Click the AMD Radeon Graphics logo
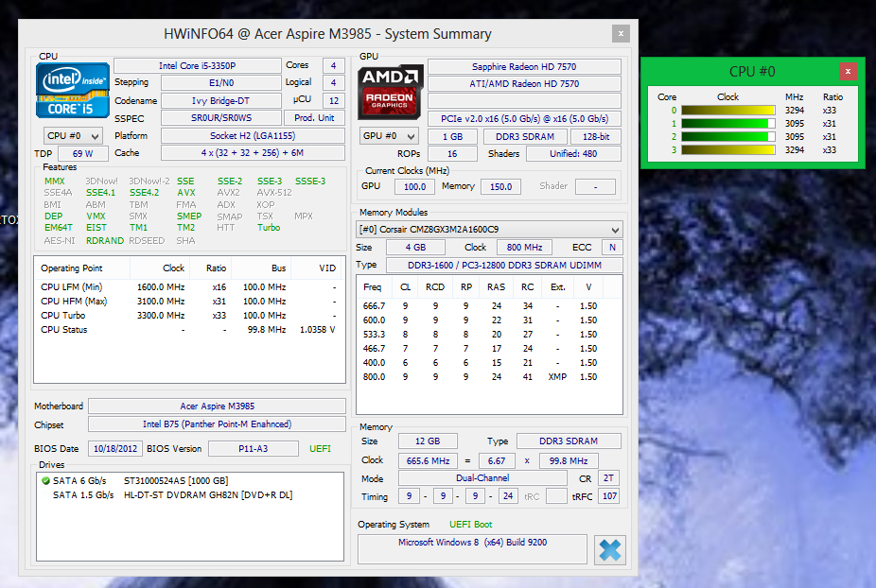 point(390,92)
